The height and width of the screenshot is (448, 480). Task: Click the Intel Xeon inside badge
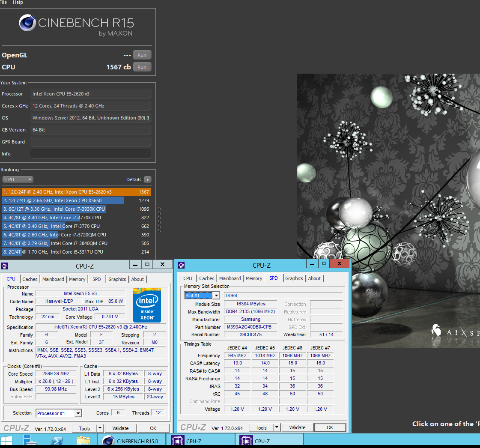click(x=147, y=305)
